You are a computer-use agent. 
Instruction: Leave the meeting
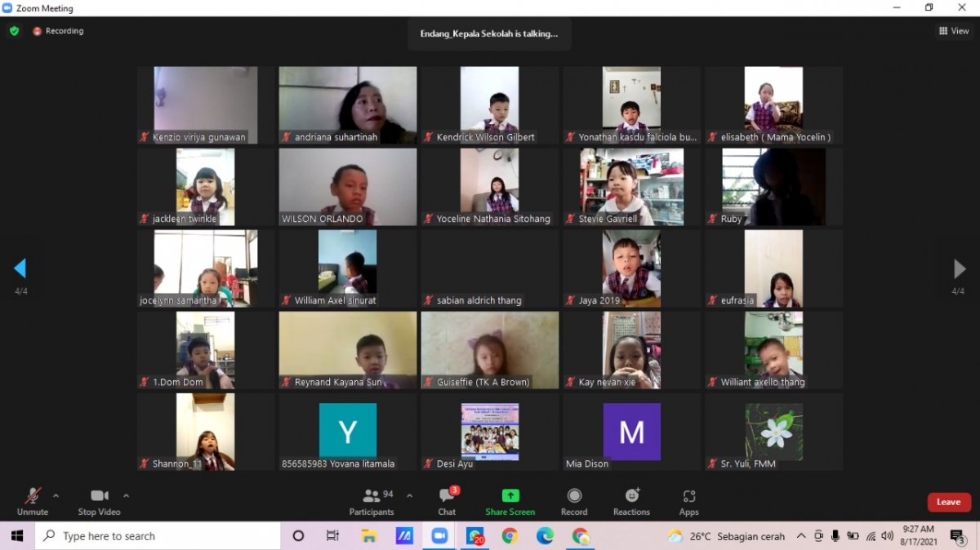[948, 502]
